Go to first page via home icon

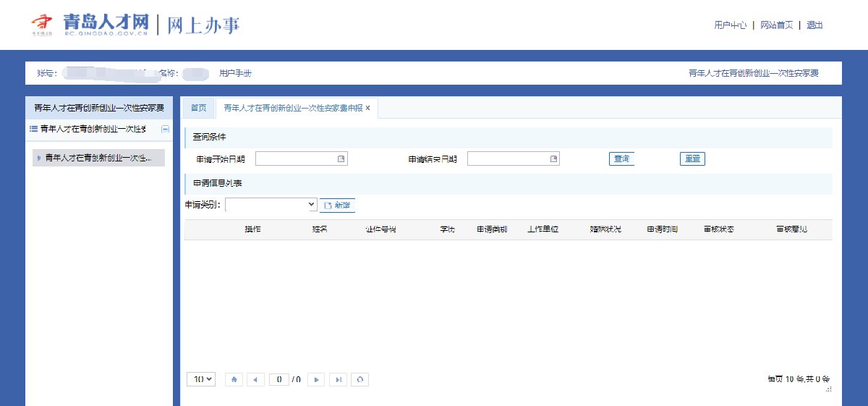(234, 379)
